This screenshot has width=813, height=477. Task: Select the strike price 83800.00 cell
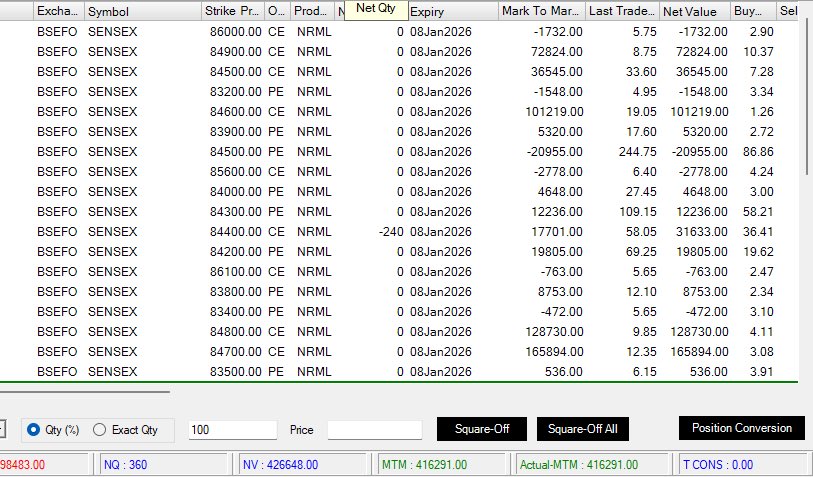pyautogui.click(x=235, y=291)
